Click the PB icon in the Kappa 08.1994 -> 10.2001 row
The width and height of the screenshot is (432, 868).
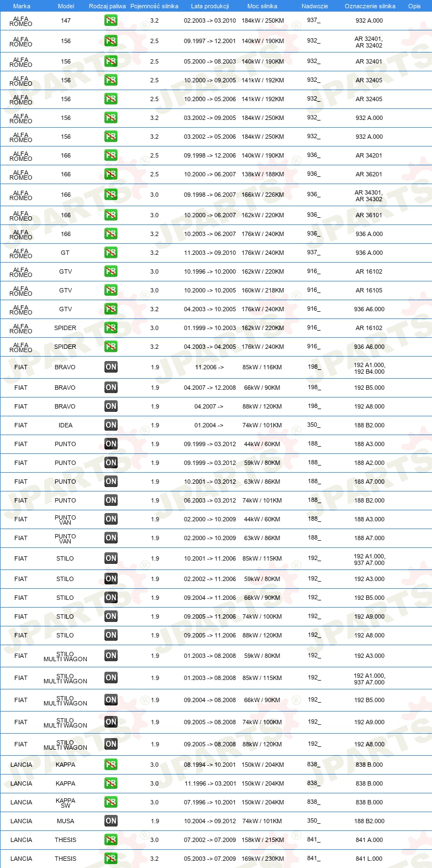111,765
